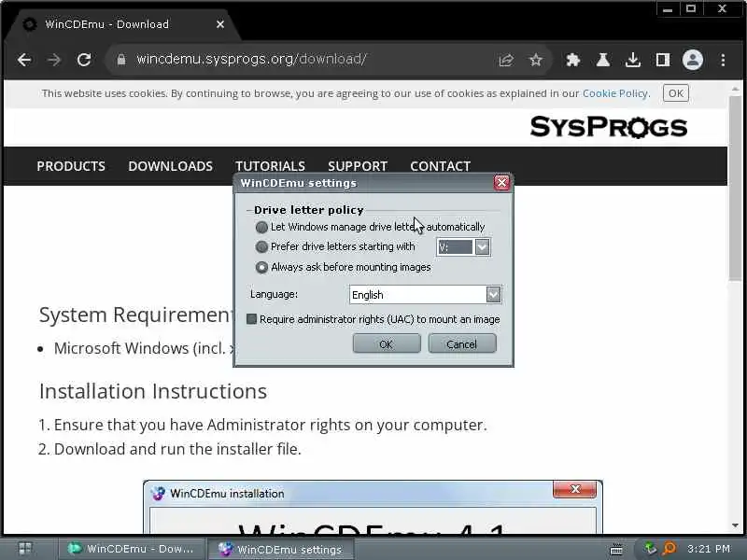Screen dimensions: 747x560
Task: Click the Installation Instructions heading
Action: pos(153,391)
